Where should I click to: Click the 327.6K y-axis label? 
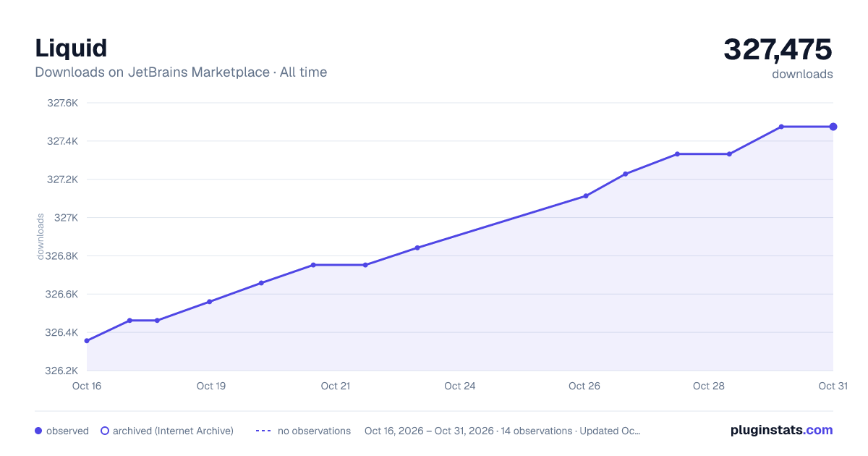tap(62, 103)
